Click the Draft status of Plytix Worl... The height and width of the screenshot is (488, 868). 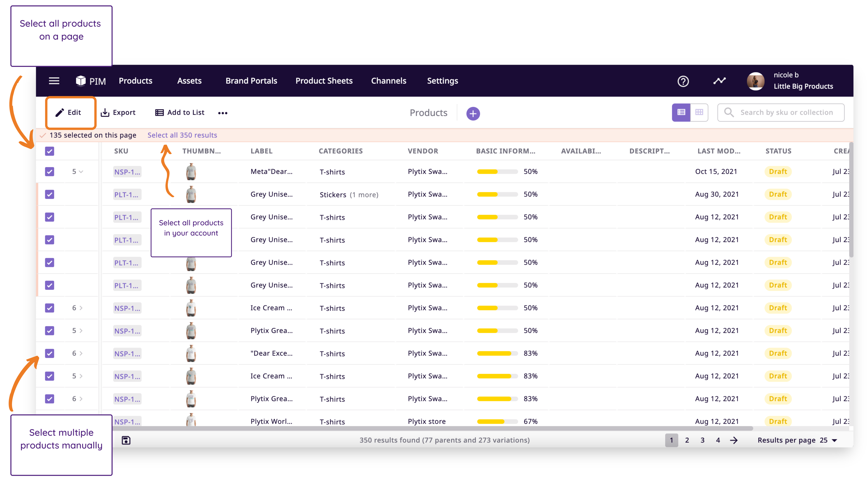coord(778,421)
